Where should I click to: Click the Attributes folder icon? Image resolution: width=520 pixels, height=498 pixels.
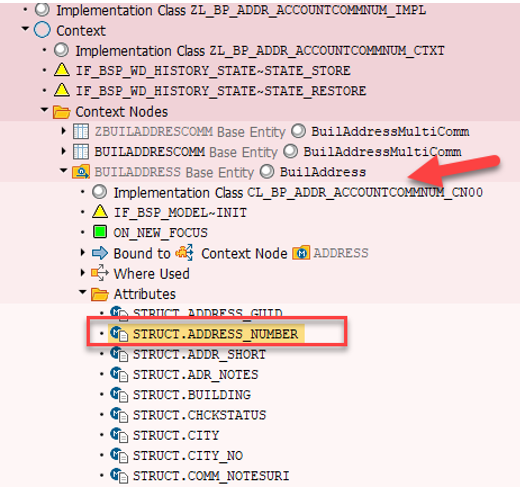100,294
